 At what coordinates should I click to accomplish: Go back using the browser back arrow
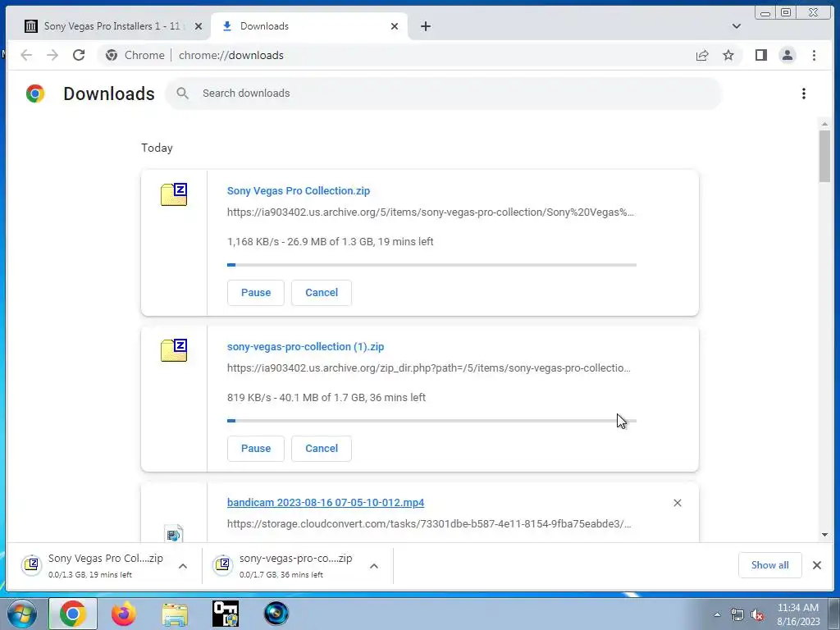(26, 55)
